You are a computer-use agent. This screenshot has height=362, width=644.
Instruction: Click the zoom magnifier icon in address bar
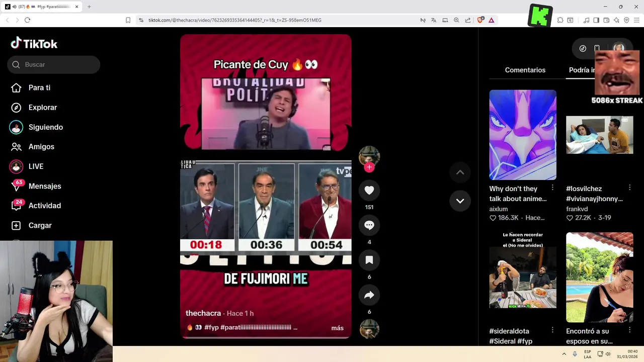[x=456, y=20]
